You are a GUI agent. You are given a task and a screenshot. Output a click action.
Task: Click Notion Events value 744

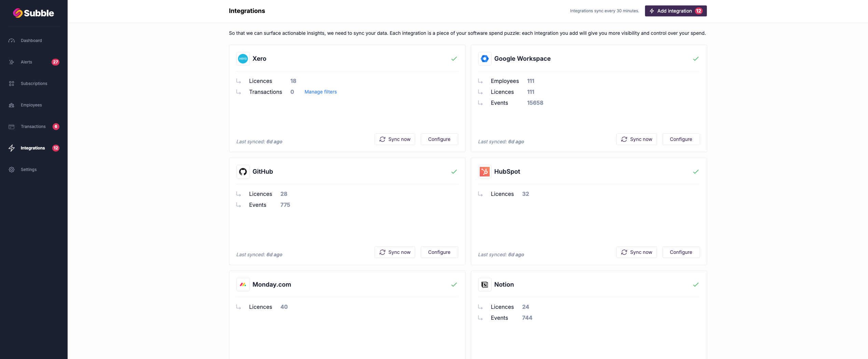527,318
